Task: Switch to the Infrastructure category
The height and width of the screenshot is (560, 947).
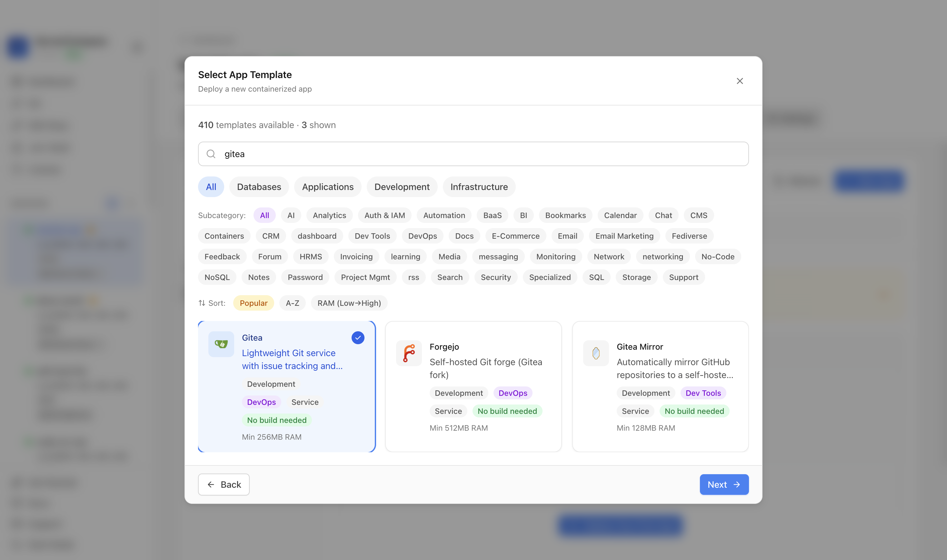Action: tap(479, 187)
